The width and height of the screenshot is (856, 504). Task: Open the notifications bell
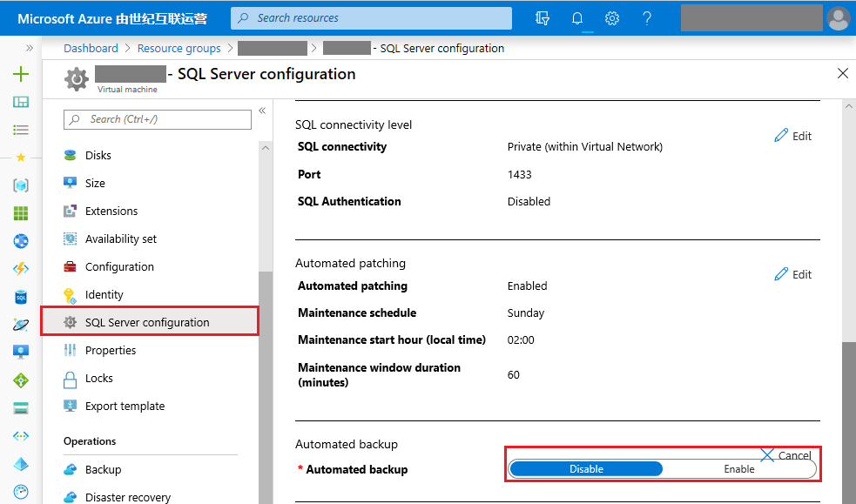[577, 17]
